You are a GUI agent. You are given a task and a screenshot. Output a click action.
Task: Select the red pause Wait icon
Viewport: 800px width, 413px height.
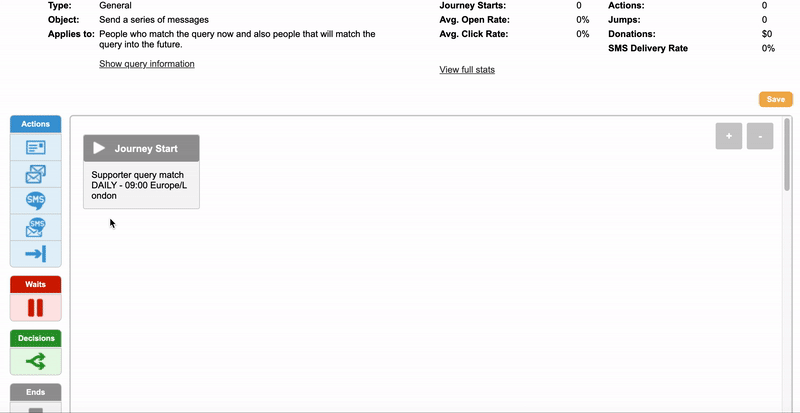[35, 307]
